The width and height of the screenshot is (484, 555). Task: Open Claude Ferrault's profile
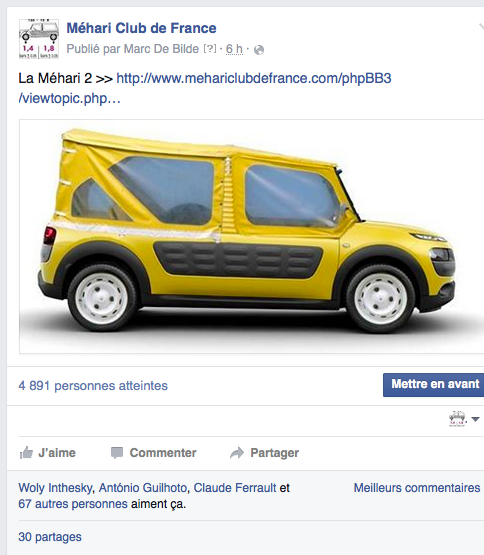point(235,488)
